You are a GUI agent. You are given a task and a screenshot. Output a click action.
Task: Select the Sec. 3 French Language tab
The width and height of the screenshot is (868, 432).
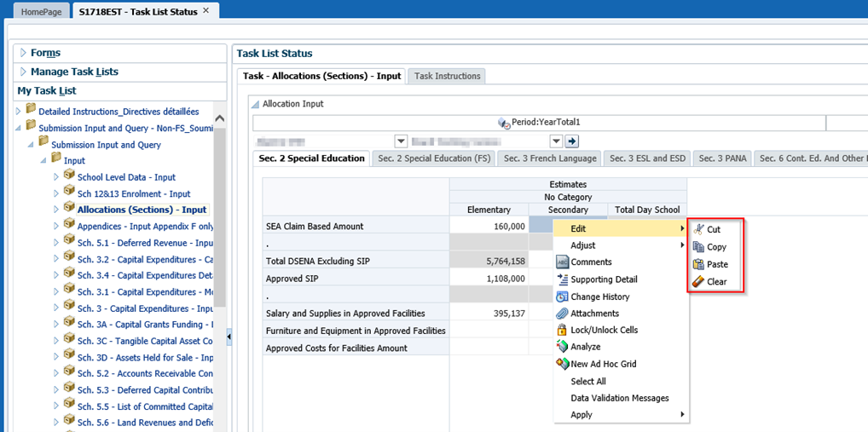pos(550,158)
